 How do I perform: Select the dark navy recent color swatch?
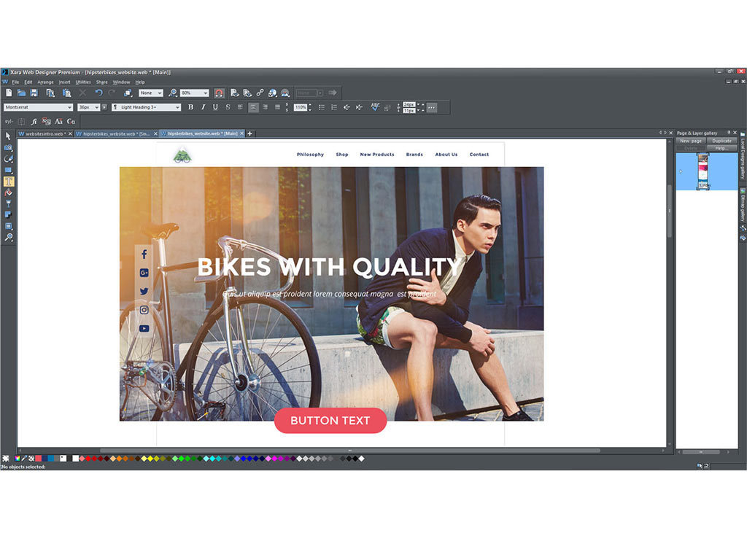(x=44, y=459)
